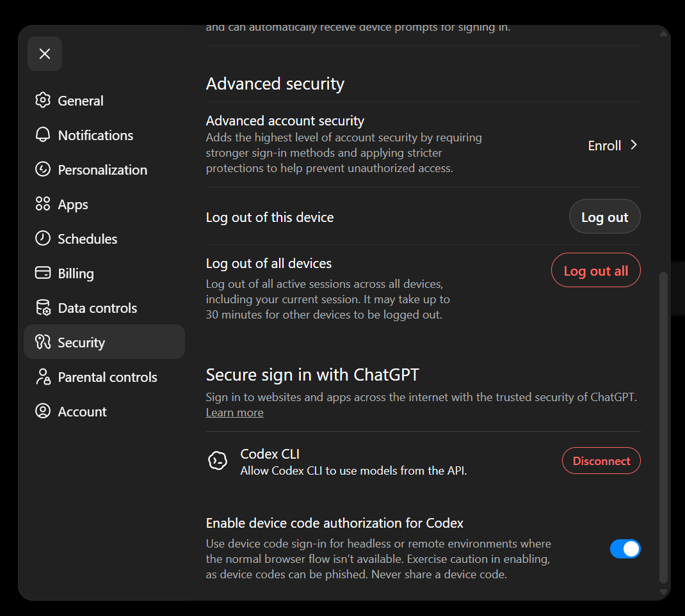The height and width of the screenshot is (616, 685).
Task: Open the Learn more link
Action: (234, 413)
